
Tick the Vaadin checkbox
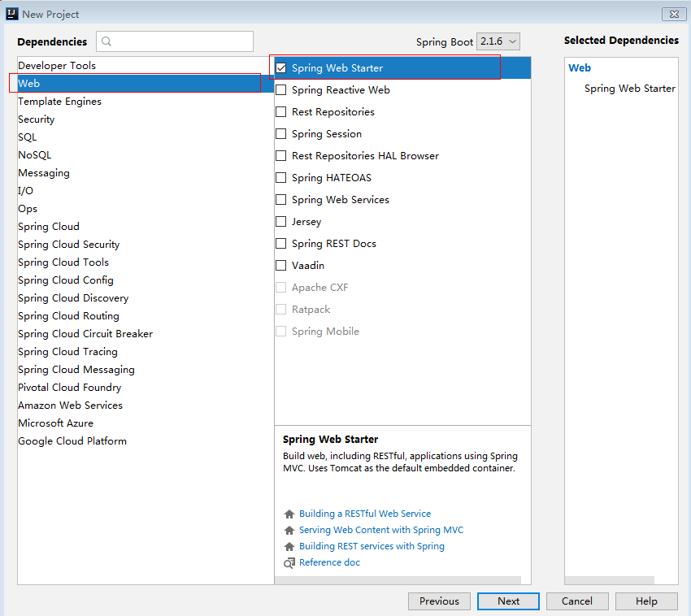point(280,265)
